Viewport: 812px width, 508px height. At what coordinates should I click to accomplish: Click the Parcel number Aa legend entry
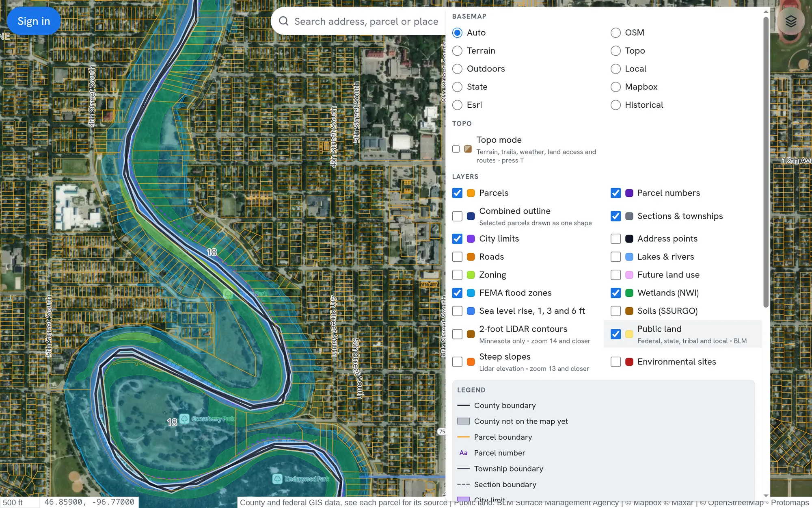point(491,453)
